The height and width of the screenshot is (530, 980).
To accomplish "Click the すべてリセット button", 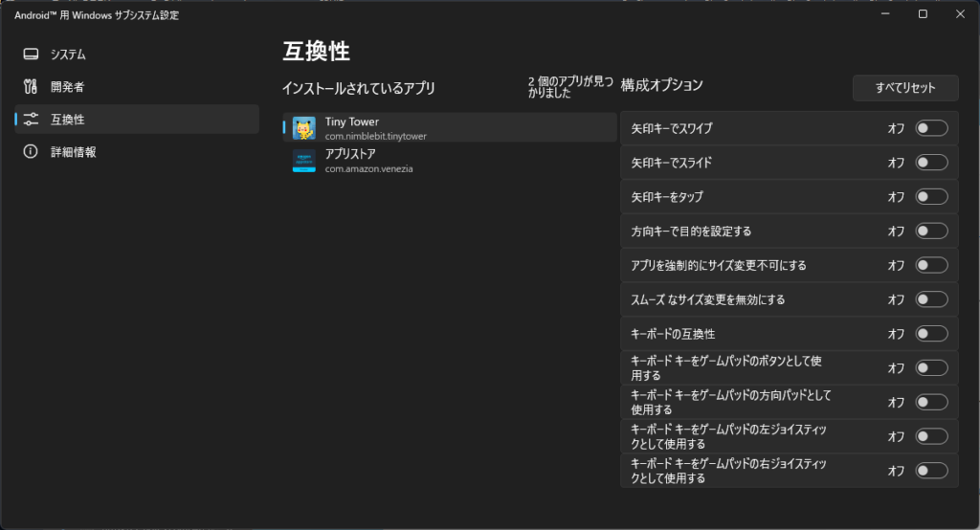I will 905,88.
